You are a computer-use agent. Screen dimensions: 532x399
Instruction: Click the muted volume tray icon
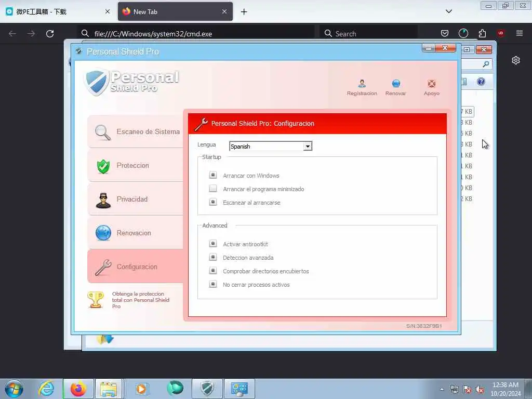[x=480, y=390]
